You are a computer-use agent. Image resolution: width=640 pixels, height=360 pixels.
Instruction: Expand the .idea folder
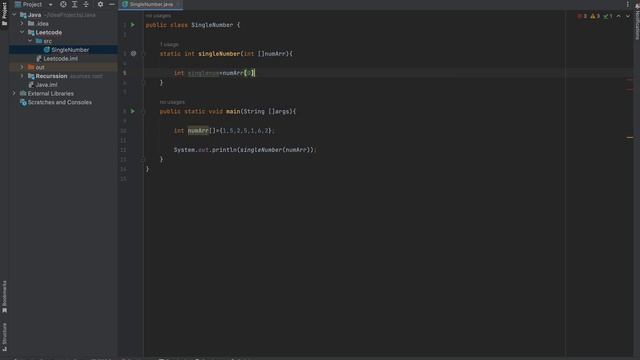22,24
